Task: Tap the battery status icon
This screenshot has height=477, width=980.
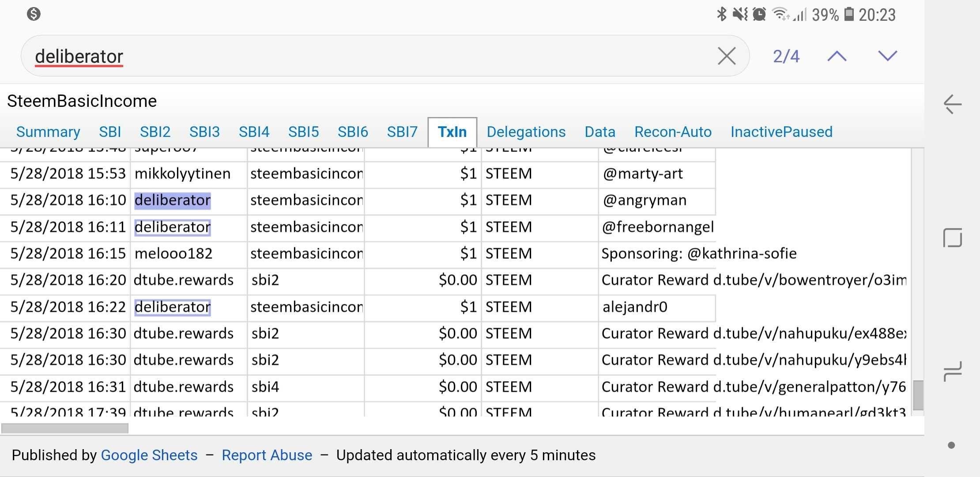Action: [849, 14]
